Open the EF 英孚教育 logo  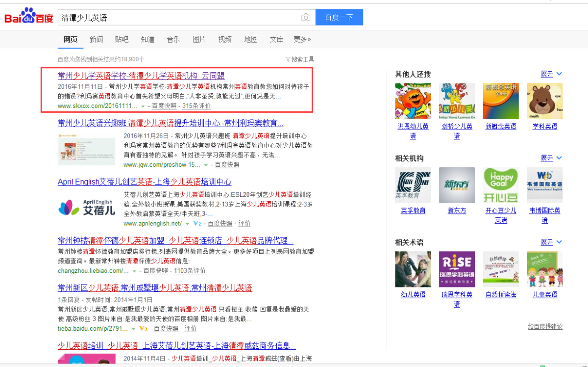(413, 185)
